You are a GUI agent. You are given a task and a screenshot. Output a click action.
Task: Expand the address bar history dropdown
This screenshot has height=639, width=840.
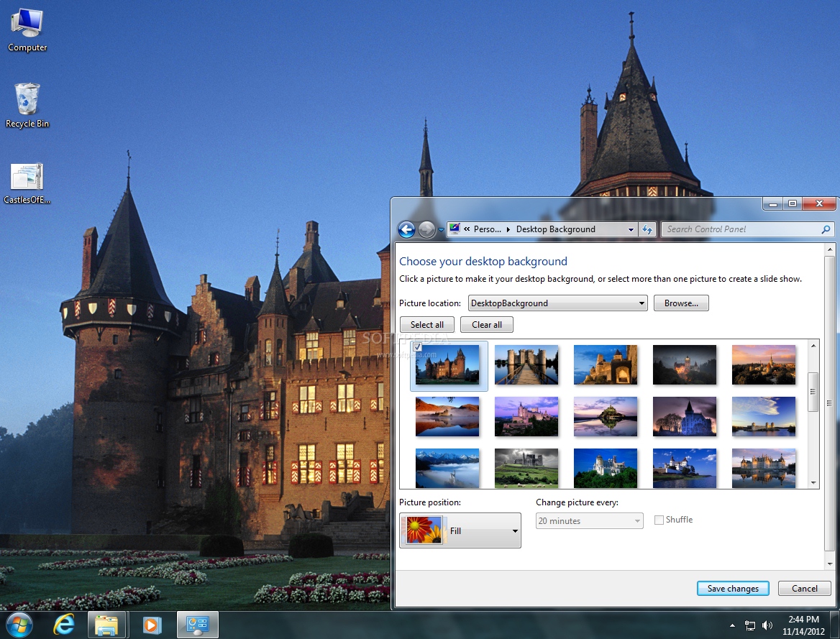pyautogui.click(x=631, y=229)
